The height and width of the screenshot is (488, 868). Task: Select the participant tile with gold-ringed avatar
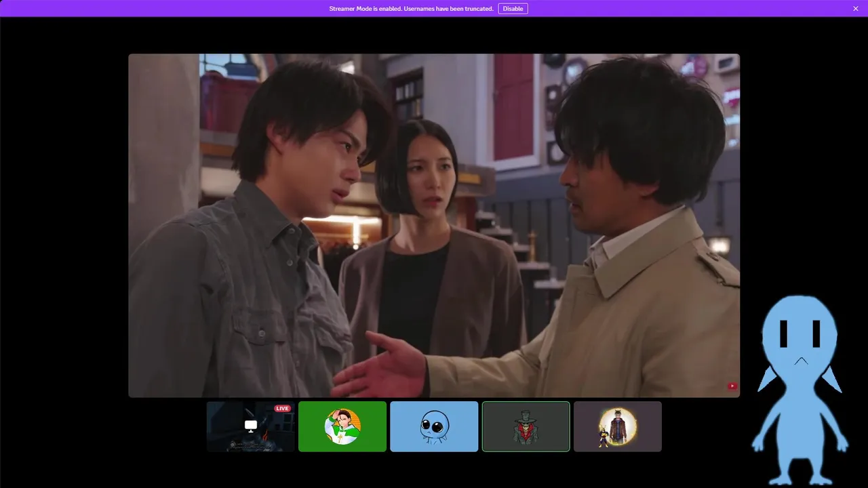tap(617, 426)
